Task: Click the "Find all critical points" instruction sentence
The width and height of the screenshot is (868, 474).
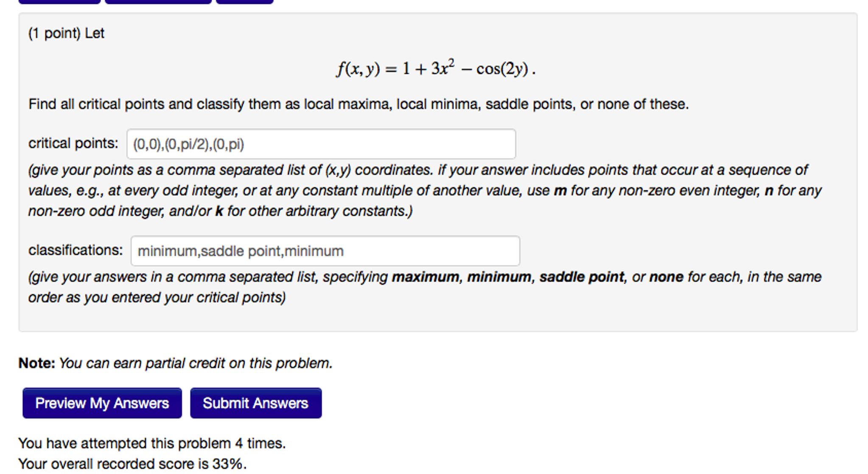Action: [x=358, y=104]
